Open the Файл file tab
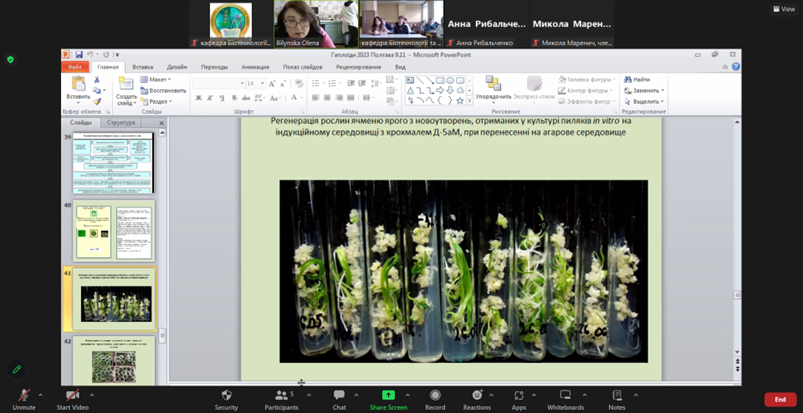The width and height of the screenshot is (803, 413). click(x=75, y=67)
